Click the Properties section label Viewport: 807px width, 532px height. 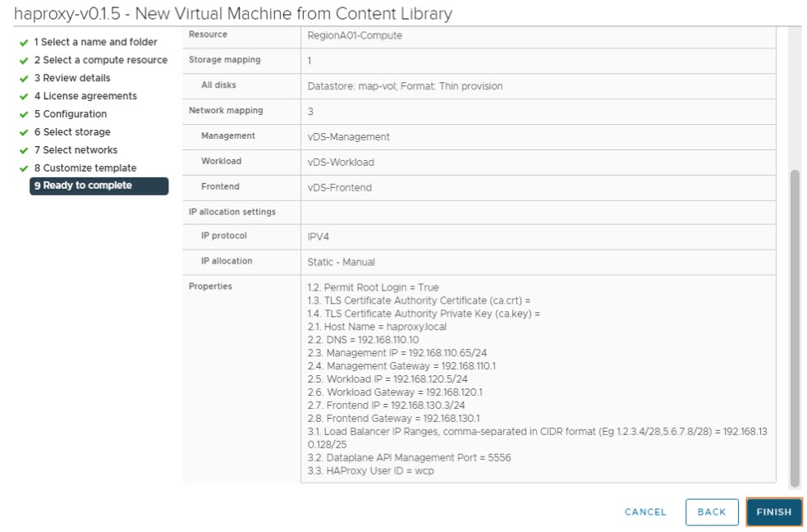(210, 287)
